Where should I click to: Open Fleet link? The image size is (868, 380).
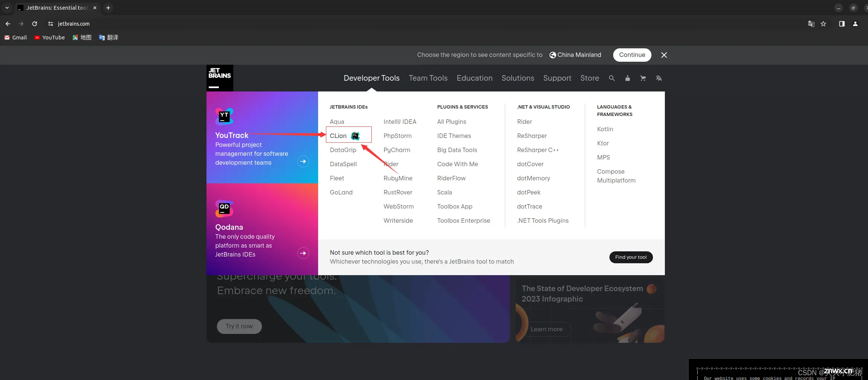[337, 178]
